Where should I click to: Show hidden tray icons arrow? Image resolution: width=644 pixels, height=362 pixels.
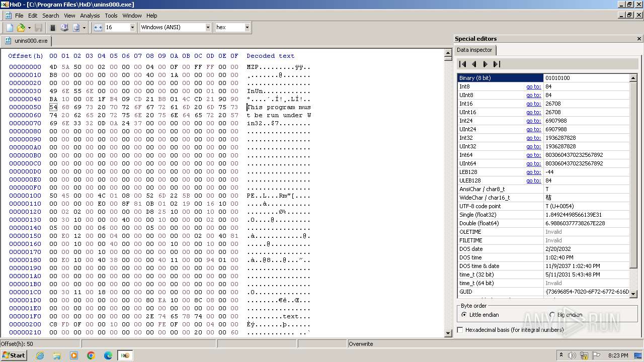pyautogui.click(x=561, y=355)
